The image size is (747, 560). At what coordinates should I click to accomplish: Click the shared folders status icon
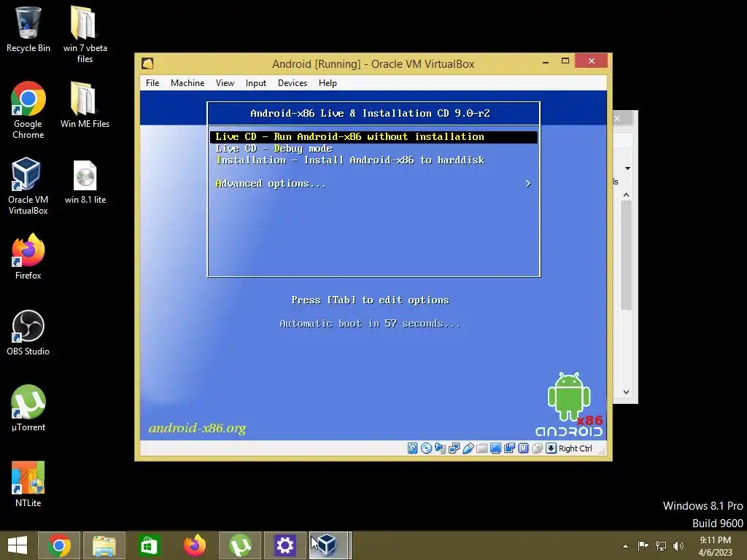click(x=481, y=448)
